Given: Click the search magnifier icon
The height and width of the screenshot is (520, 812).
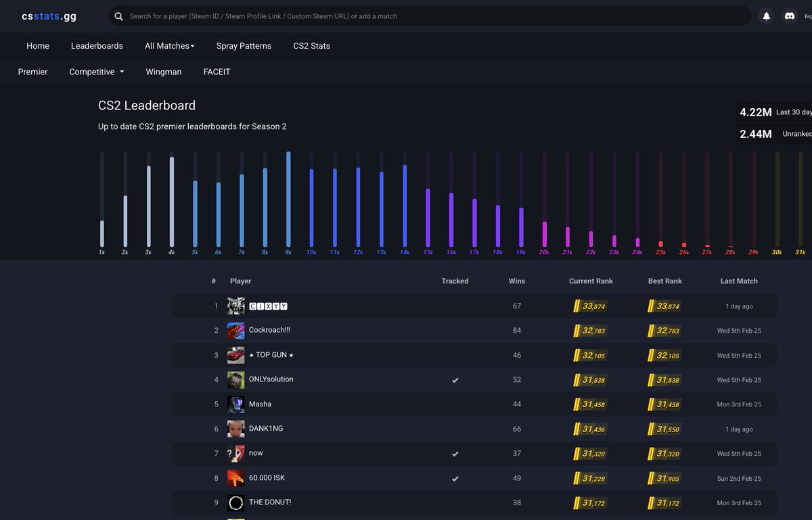Looking at the screenshot, I should pos(119,16).
